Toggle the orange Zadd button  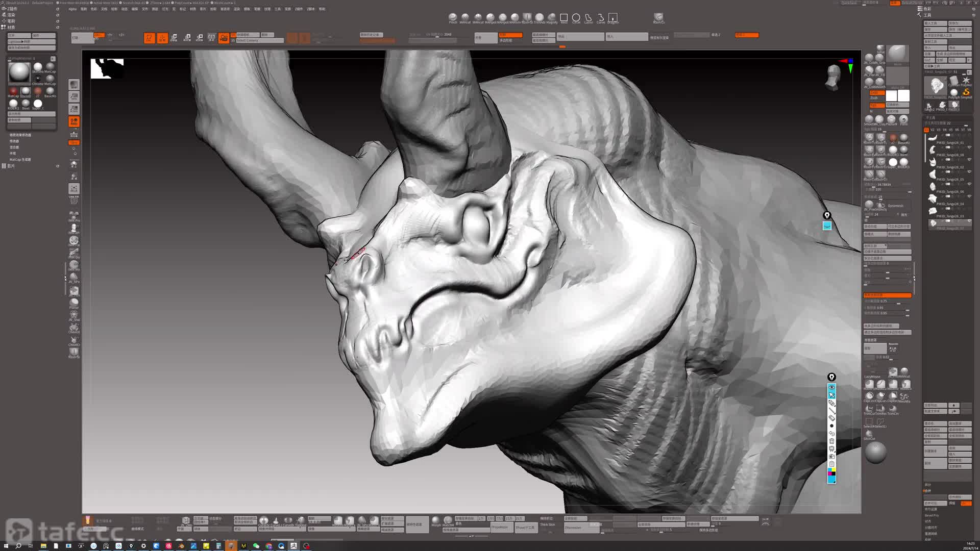pyautogui.click(x=876, y=92)
